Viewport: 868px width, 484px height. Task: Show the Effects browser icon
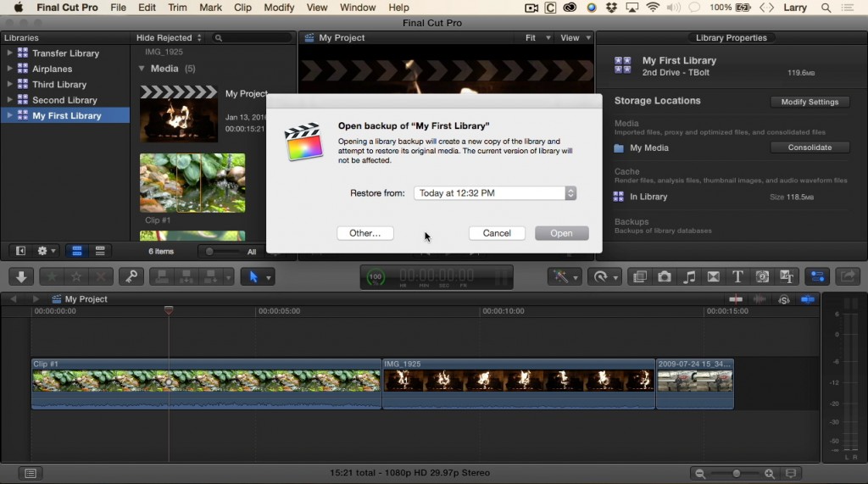pyautogui.click(x=640, y=276)
